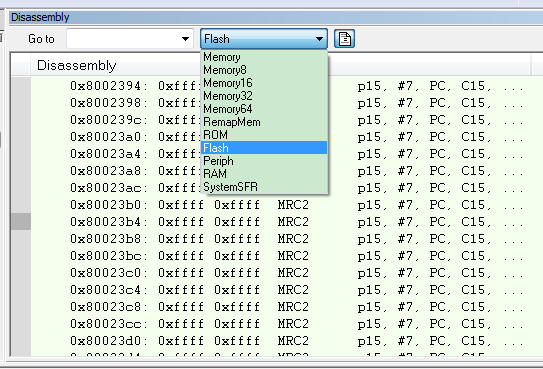Click the address 0x80023c4
This screenshot has height=369, width=543.
109,290
